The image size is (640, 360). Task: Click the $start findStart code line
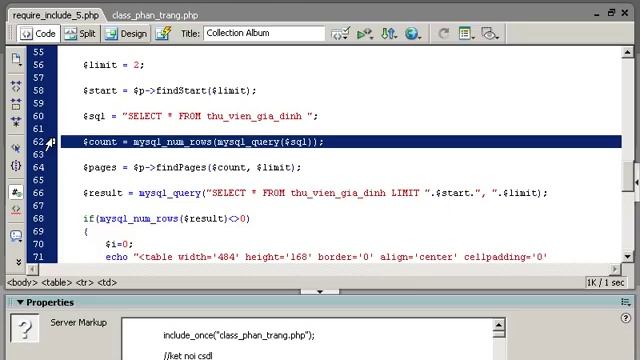(169, 91)
